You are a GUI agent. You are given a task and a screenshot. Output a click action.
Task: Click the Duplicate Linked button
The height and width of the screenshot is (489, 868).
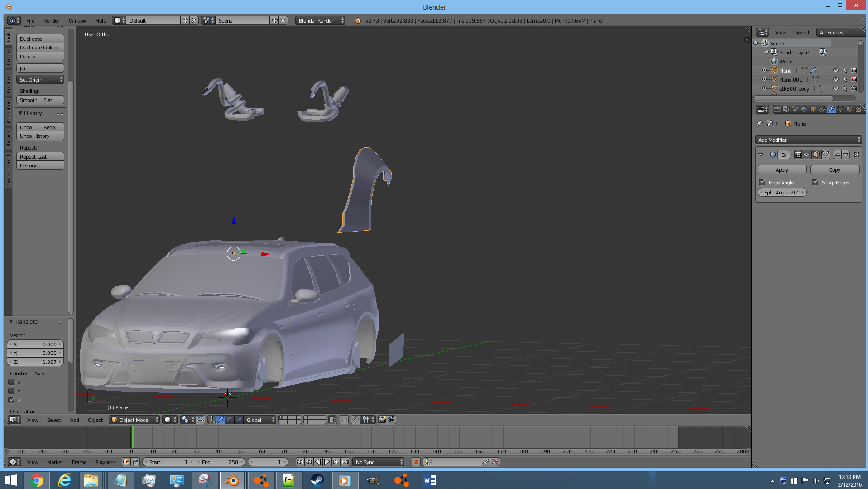pyautogui.click(x=40, y=48)
